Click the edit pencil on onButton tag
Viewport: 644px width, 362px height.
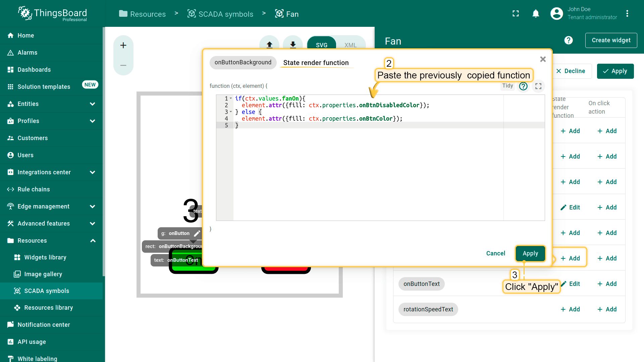tap(197, 233)
